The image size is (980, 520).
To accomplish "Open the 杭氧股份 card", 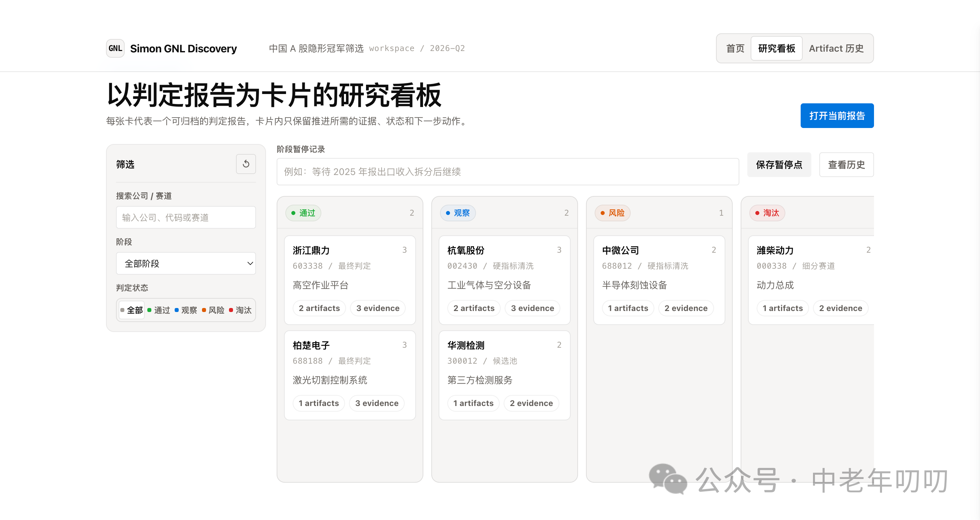I will [x=504, y=280].
